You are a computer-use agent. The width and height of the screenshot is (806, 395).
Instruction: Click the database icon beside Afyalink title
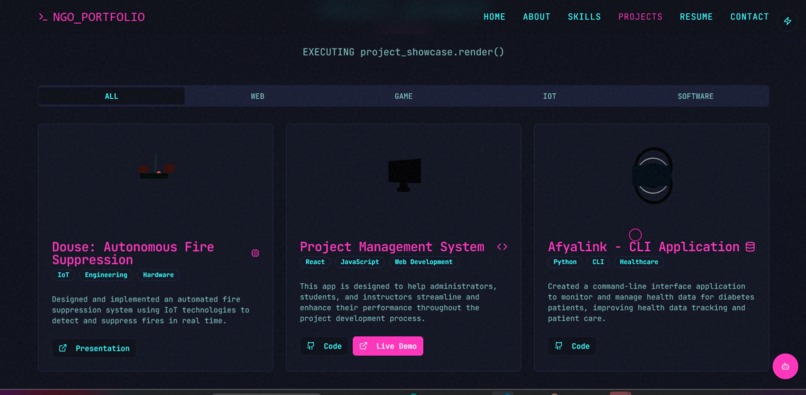click(750, 247)
